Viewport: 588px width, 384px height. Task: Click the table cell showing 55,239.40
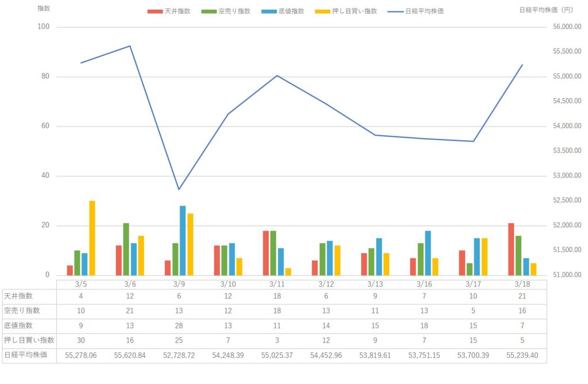pyautogui.click(x=522, y=355)
